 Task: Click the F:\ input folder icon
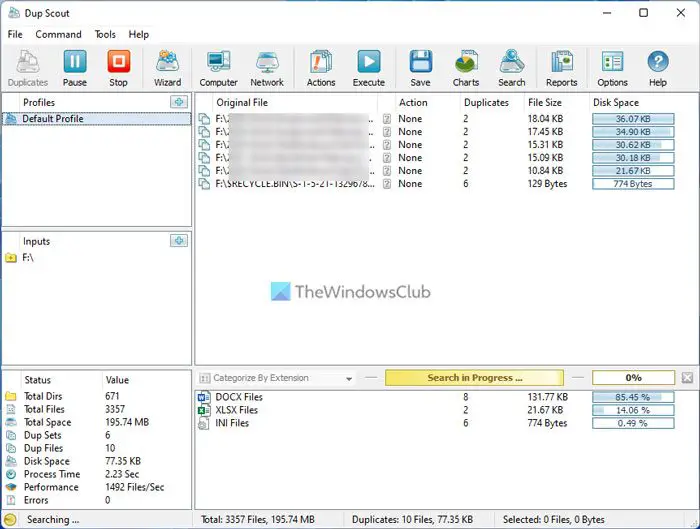11,258
